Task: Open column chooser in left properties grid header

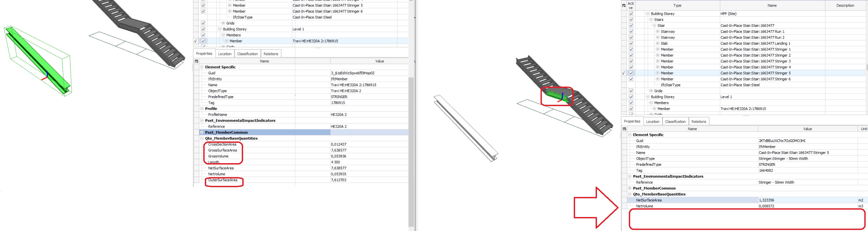Action: [x=196, y=61]
